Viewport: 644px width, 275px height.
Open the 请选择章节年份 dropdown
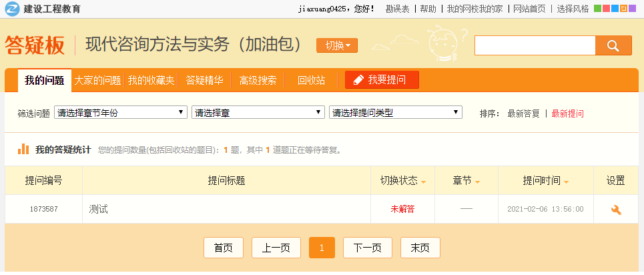tap(121, 113)
